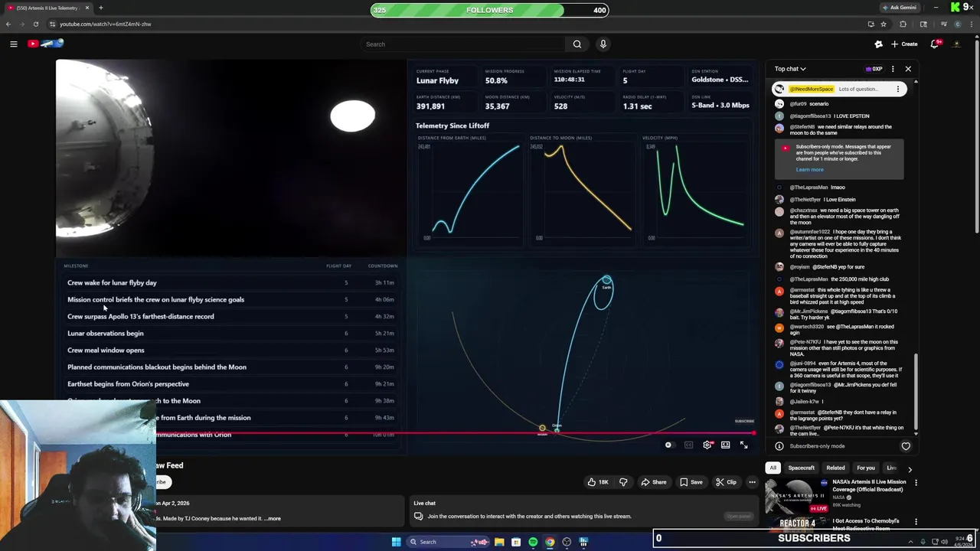Open pinned message options menu

click(898, 89)
